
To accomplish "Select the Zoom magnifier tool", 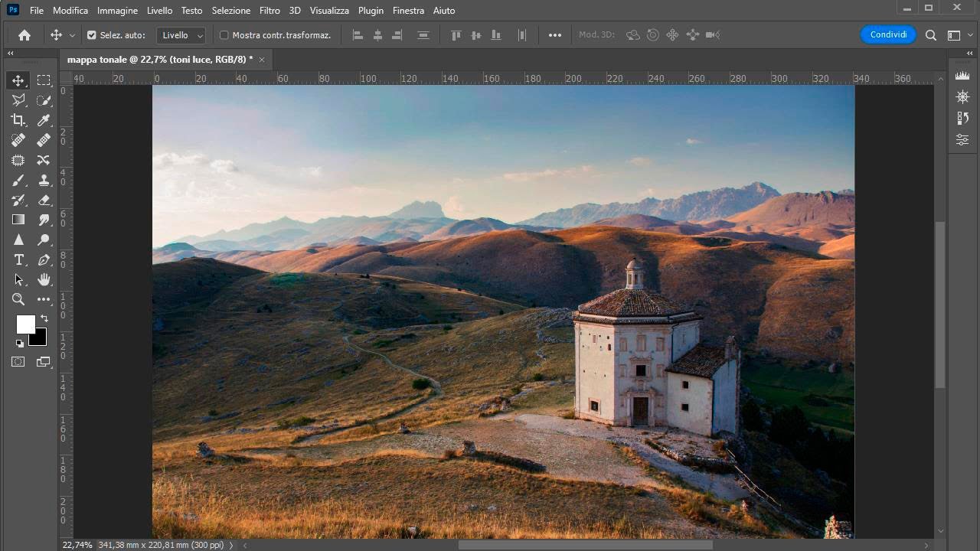I will (18, 299).
